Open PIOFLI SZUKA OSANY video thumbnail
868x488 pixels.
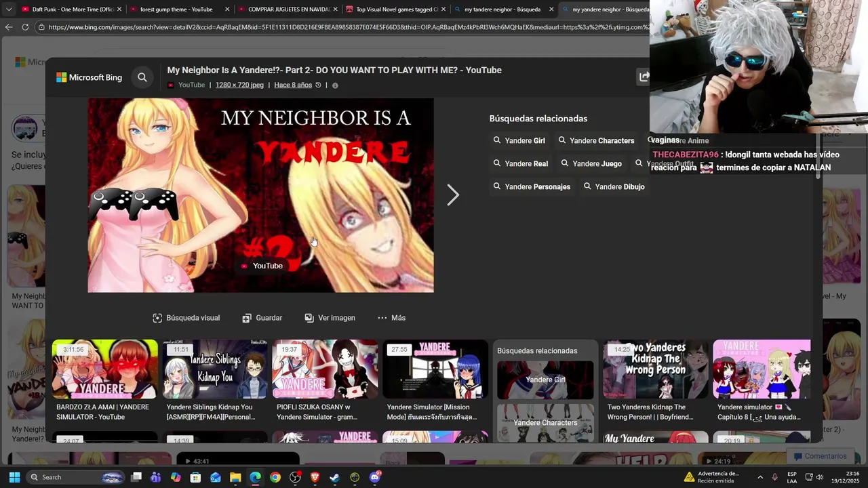click(325, 369)
